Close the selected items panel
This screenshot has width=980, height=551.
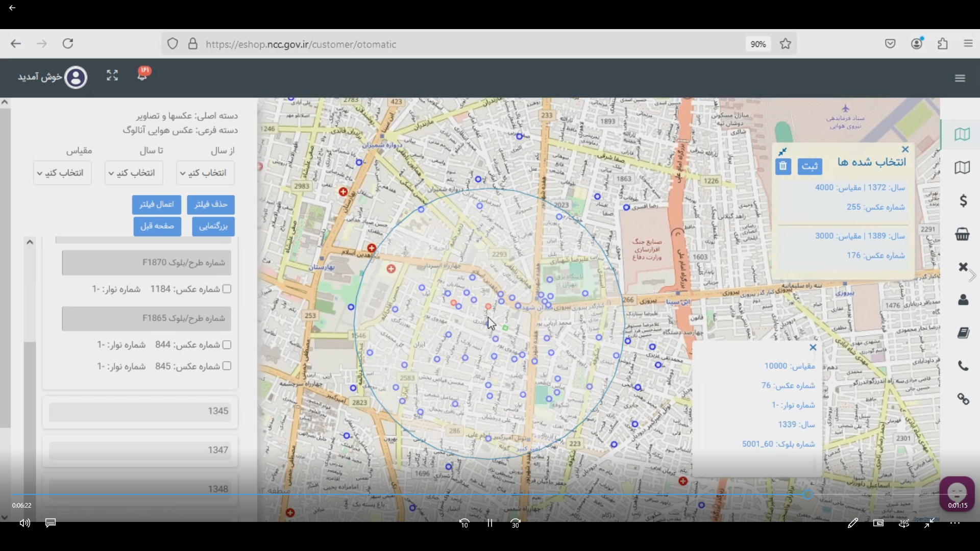pos(905,149)
